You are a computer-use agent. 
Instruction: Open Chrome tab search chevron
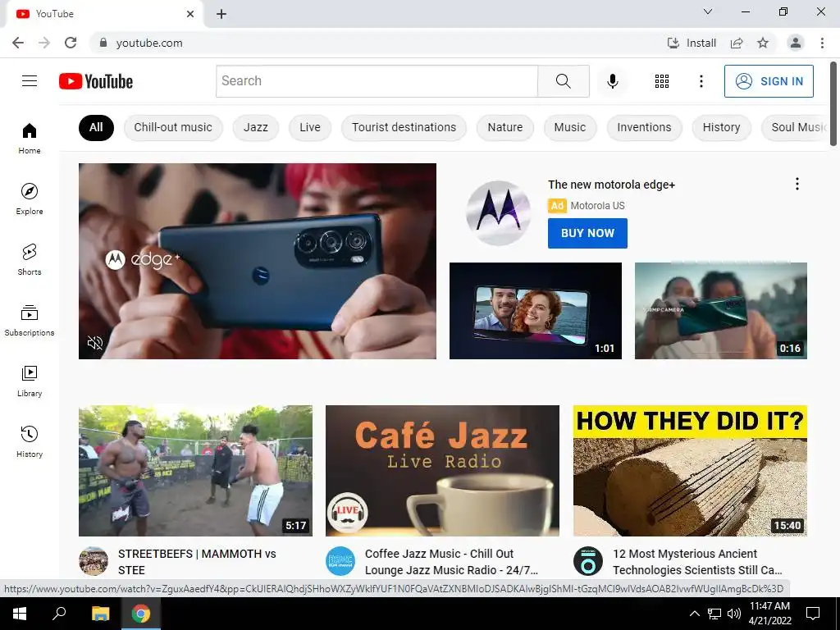pos(708,11)
